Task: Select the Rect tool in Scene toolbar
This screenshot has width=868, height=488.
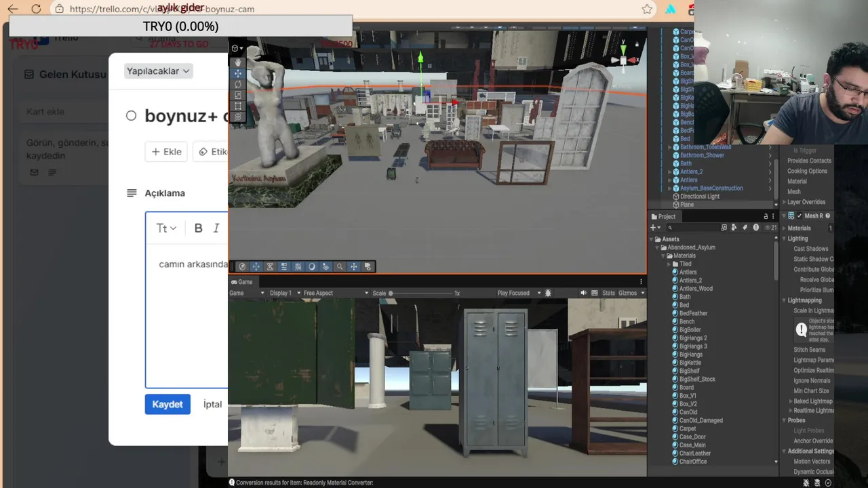Action: 237,106
